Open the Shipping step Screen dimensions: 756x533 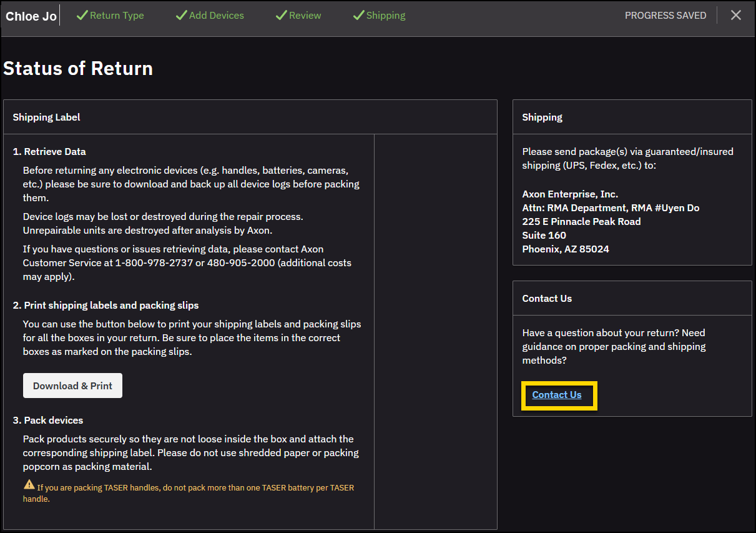(x=385, y=15)
